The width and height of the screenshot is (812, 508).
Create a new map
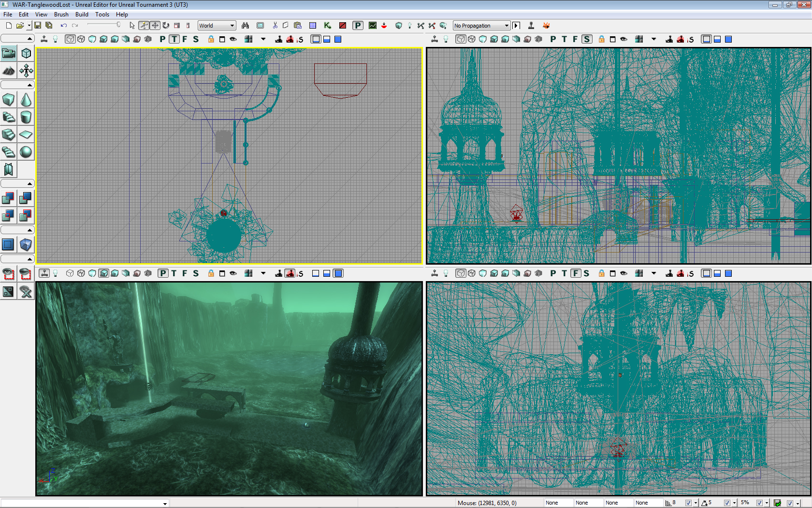(x=9, y=26)
